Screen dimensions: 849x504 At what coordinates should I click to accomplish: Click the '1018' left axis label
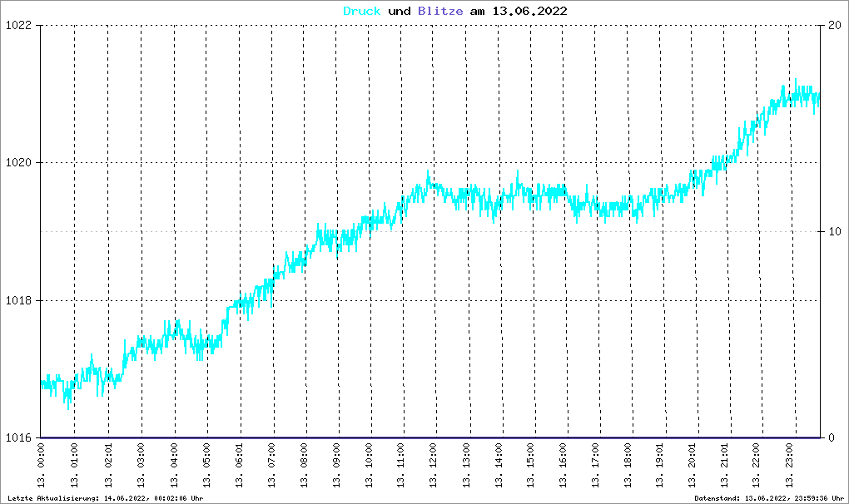tap(18, 301)
